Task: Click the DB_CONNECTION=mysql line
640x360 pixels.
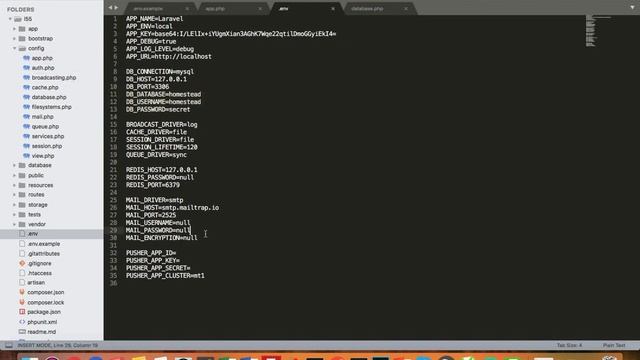Action: click(160, 71)
